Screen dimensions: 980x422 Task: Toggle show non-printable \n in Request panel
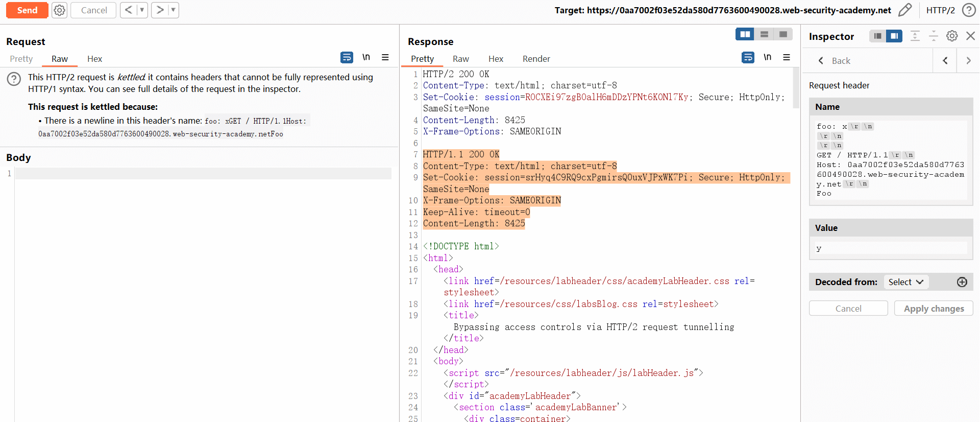click(x=366, y=57)
